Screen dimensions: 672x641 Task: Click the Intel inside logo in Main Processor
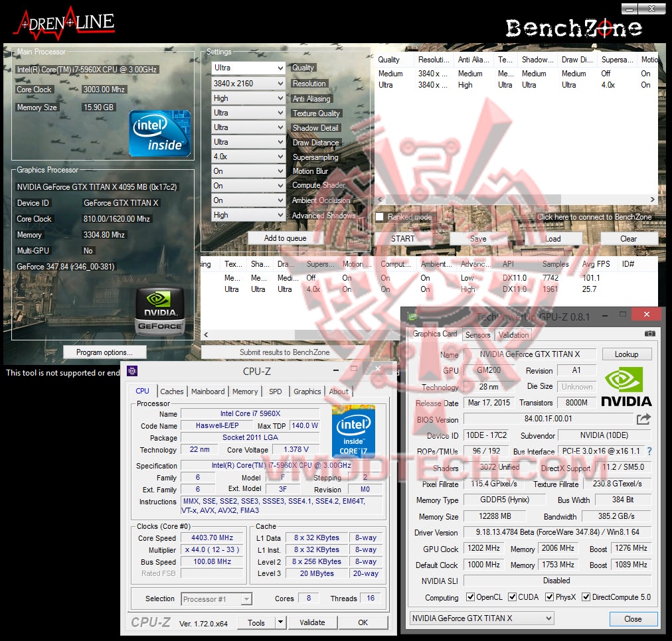point(160,133)
